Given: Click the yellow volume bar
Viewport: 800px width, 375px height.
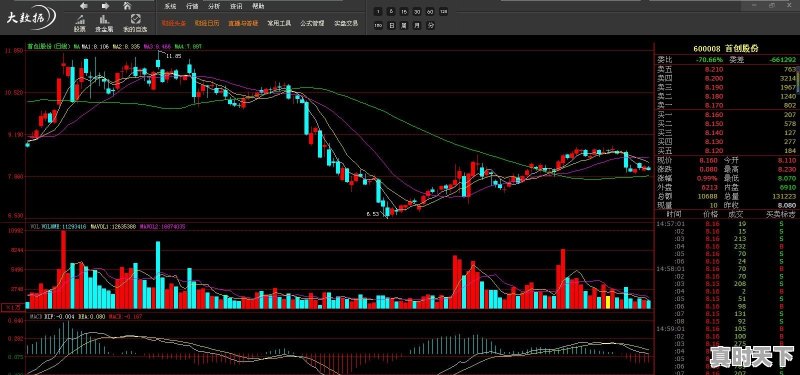Looking at the screenshot, I should pos(607,302).
